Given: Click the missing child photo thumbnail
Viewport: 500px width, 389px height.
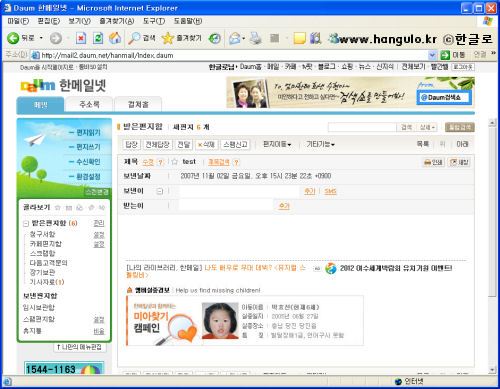Looking at the screenshot, I should point(220,321).
